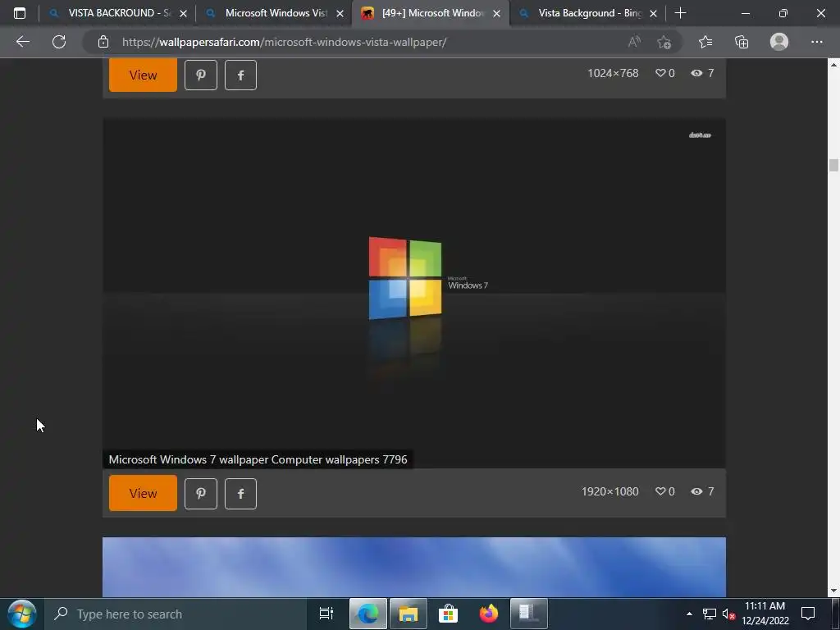Open the muted volume tray icon
Viewport: 840px width, 630px height.
(x=728, y=614)
